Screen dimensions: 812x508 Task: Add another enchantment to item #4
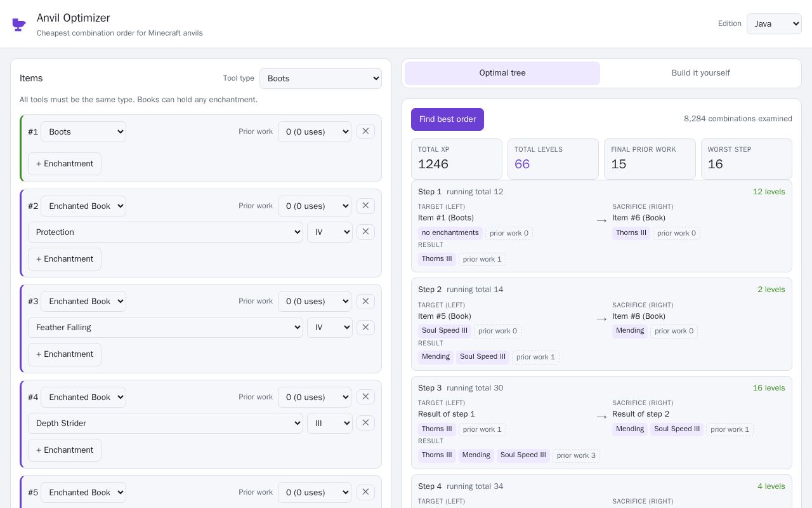coord(65,450)
